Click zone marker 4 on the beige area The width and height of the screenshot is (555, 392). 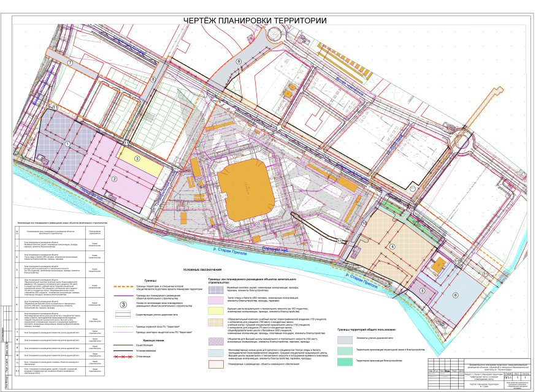point(392,247)
